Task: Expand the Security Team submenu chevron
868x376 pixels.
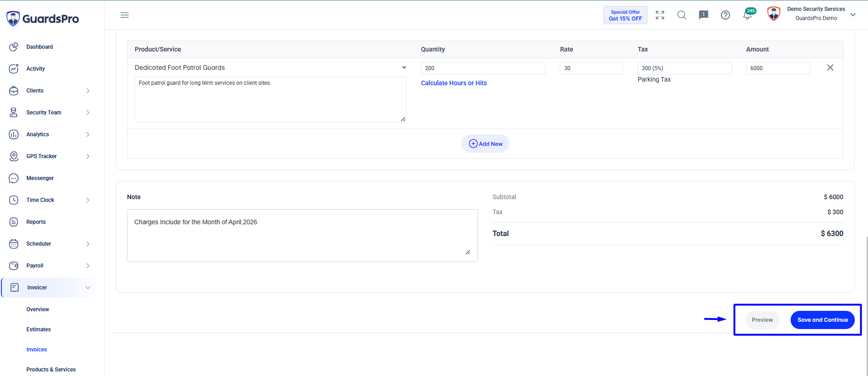Action: coord(88,113)
